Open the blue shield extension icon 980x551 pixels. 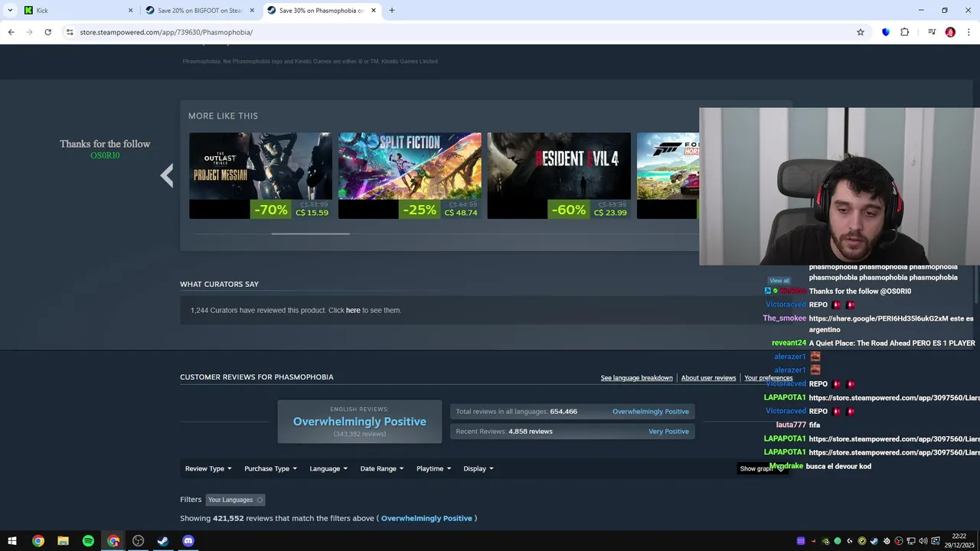(886, 32)
